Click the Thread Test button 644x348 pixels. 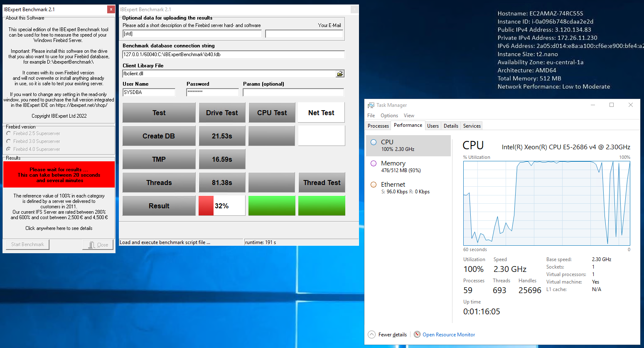coord(322,183)
